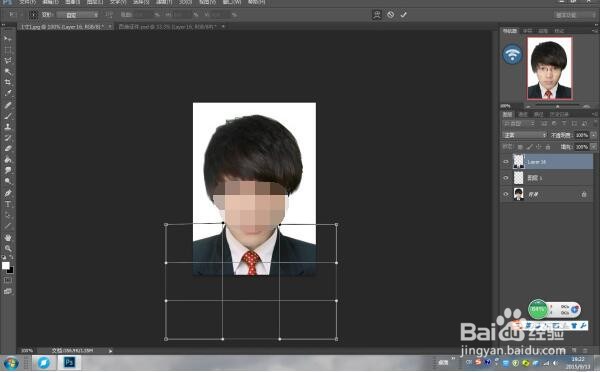Close the first document tab
This screenshot has width=600, height=372.
110,27
